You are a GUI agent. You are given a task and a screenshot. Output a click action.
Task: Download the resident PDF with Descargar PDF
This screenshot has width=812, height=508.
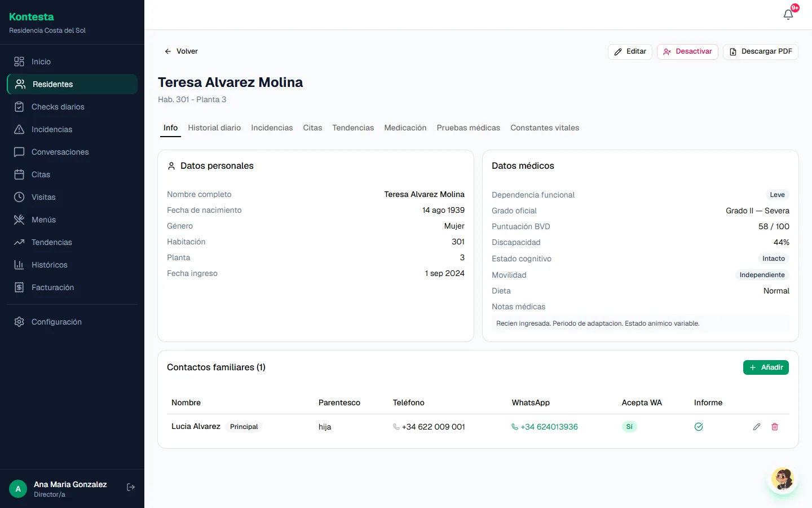(761, 51)
